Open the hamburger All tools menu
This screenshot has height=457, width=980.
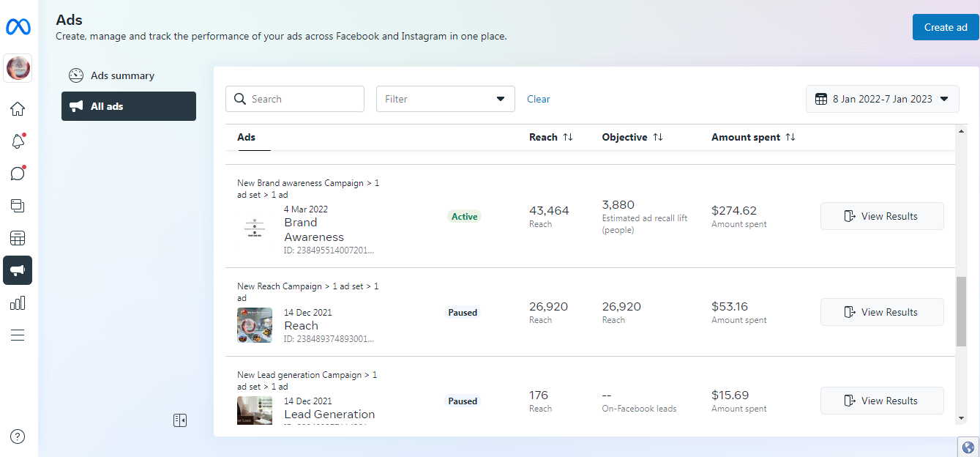coord(18,335)
